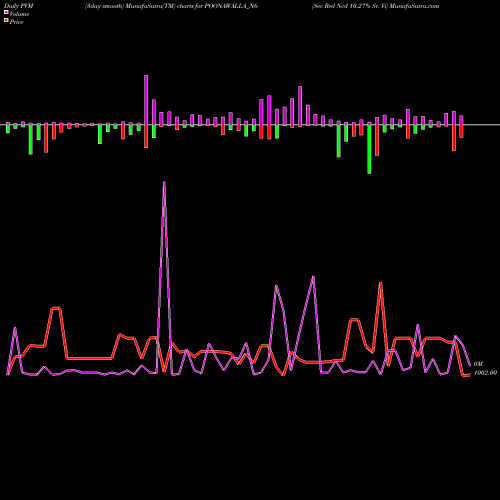Click the 'Volume' legend label
The width and height of the screenshot is (500, 500).
19,14
